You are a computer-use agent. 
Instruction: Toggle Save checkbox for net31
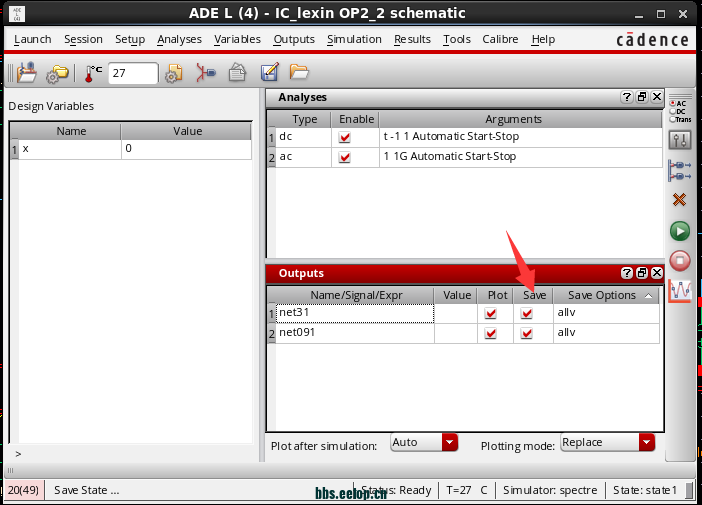527,313
